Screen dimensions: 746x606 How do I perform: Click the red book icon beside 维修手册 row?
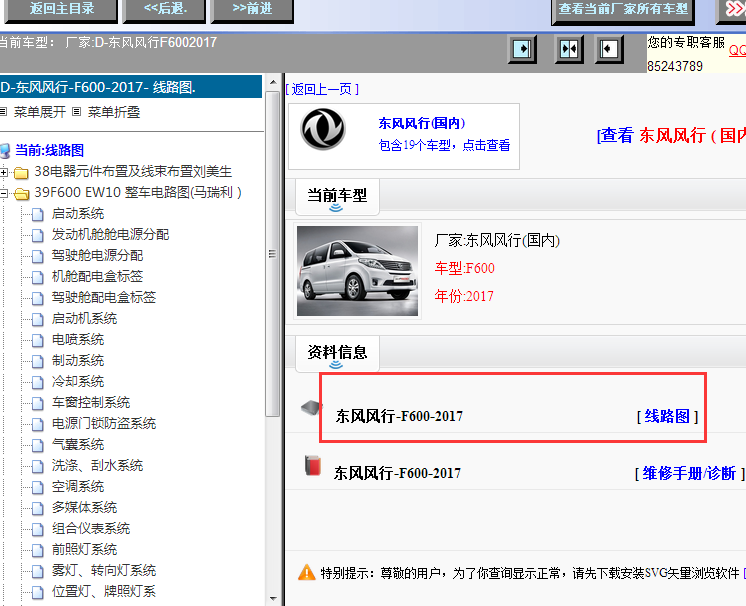[x=313, y=466]
